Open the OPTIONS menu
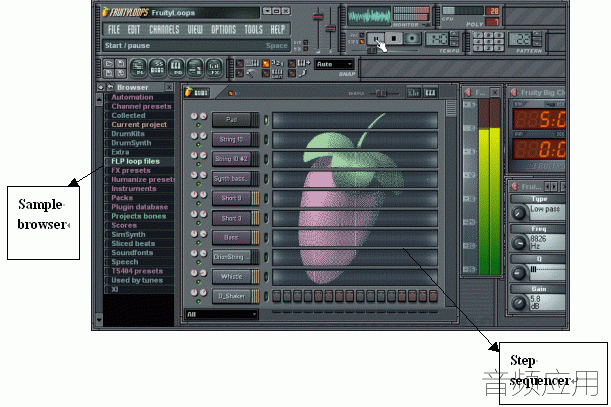 (224, 30)
